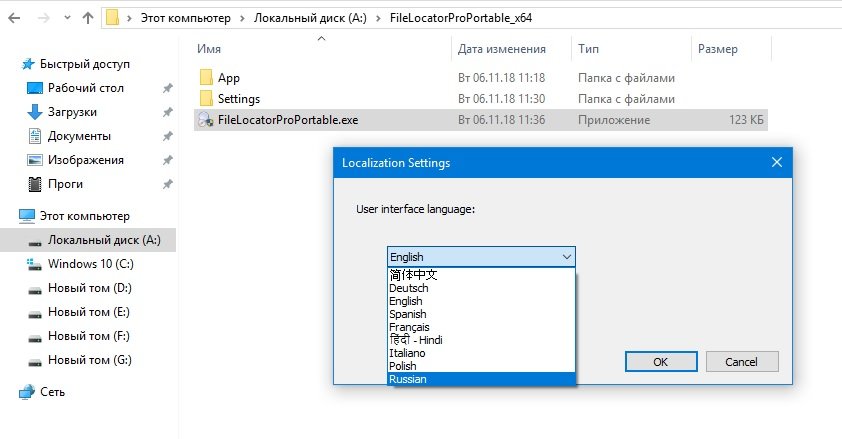Image resolution: width=842 pixels, height=439 pixels.
Task: Click 'Загрузки' download arrow icon
Action: tap(34, 112)
